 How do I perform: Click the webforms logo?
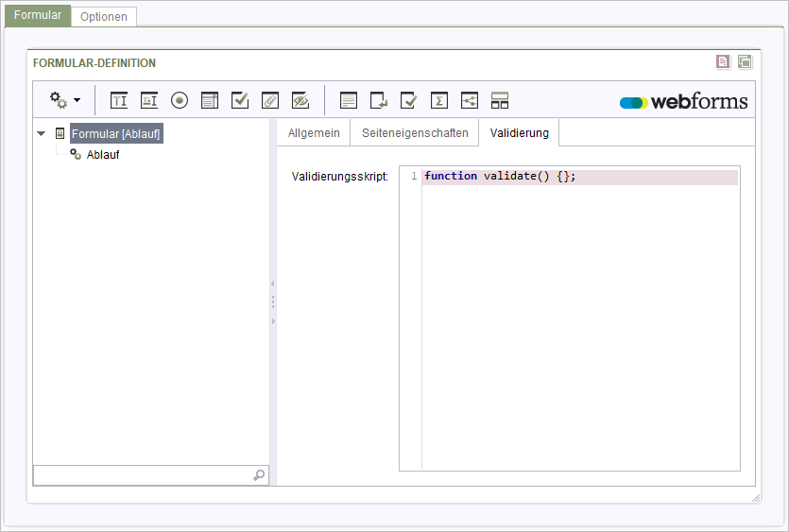pos(683,101)
